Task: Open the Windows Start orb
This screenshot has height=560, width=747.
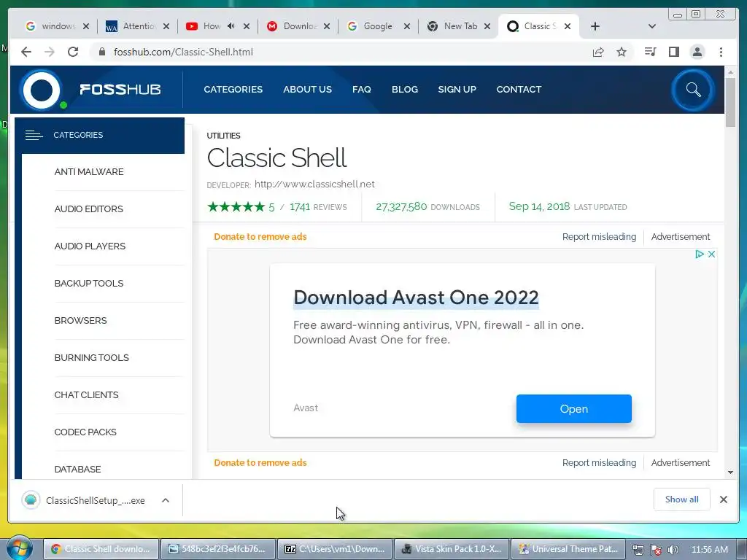Action: click(20, 548)
